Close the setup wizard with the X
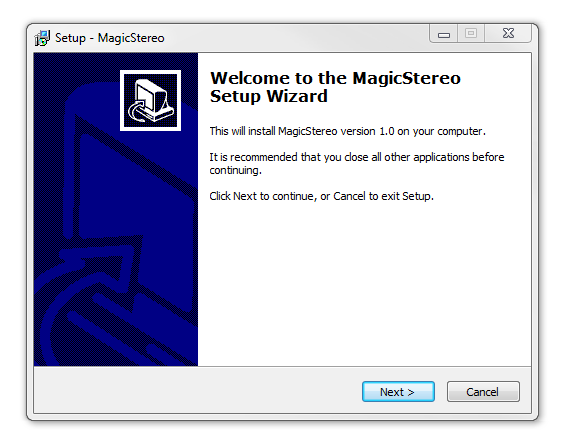Viewport: 561px width, 435px height. (508, 34)
